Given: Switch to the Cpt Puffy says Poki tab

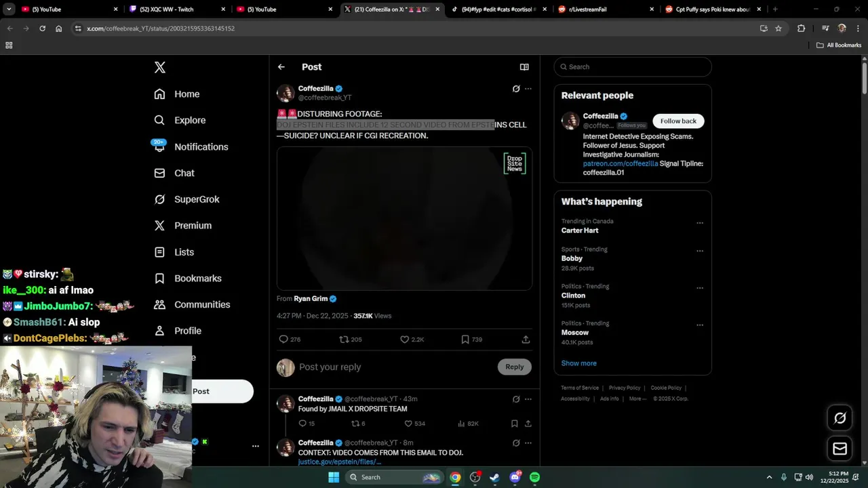Looking at the screenshot, I should (712, 9).
